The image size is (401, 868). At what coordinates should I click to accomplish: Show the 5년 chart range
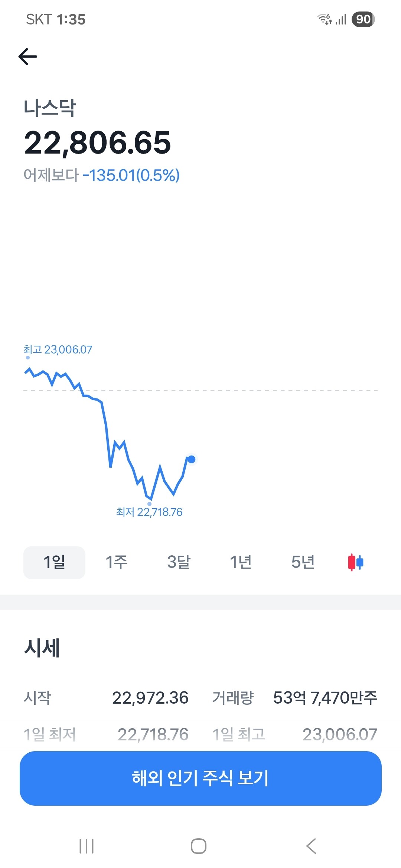[x=303, y=562]
